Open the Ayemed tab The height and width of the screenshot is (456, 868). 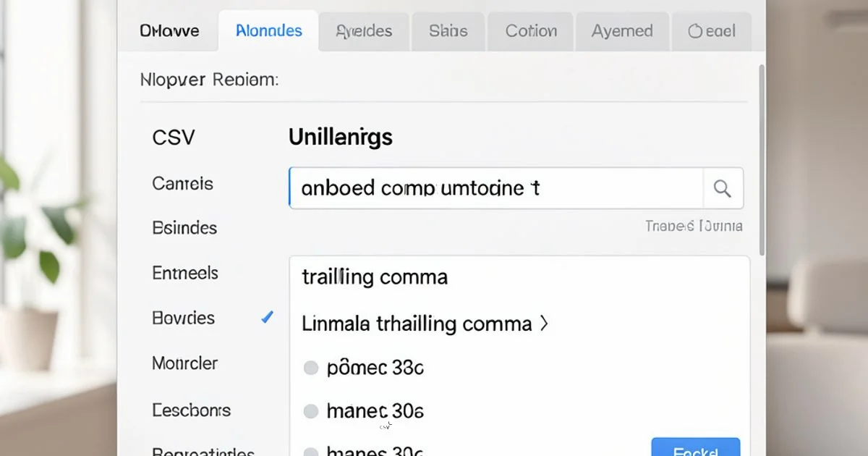tap(622, 31)
